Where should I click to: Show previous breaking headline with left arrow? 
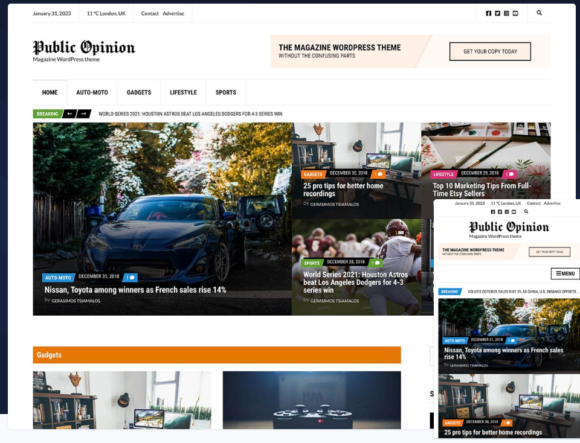[70, 114]
